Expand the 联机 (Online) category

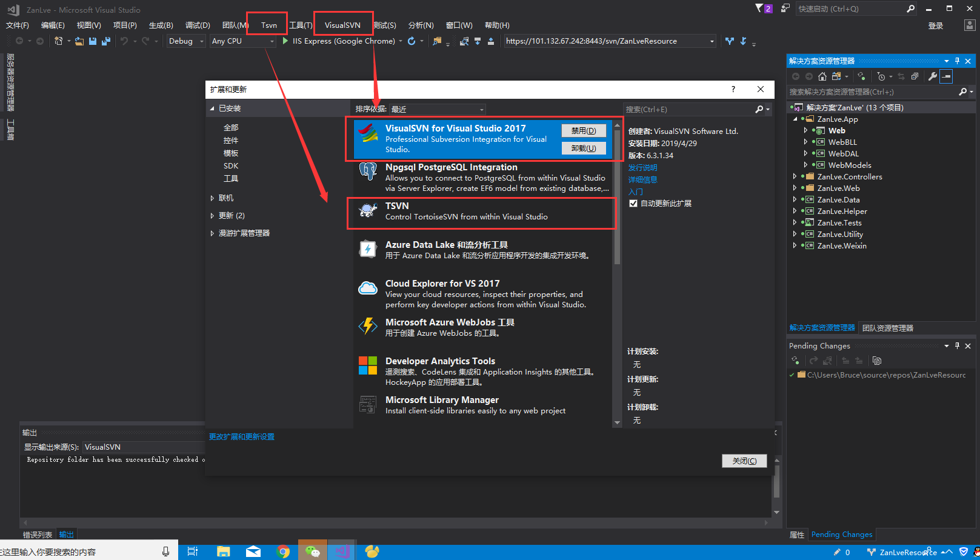click(x=212, y=198)
